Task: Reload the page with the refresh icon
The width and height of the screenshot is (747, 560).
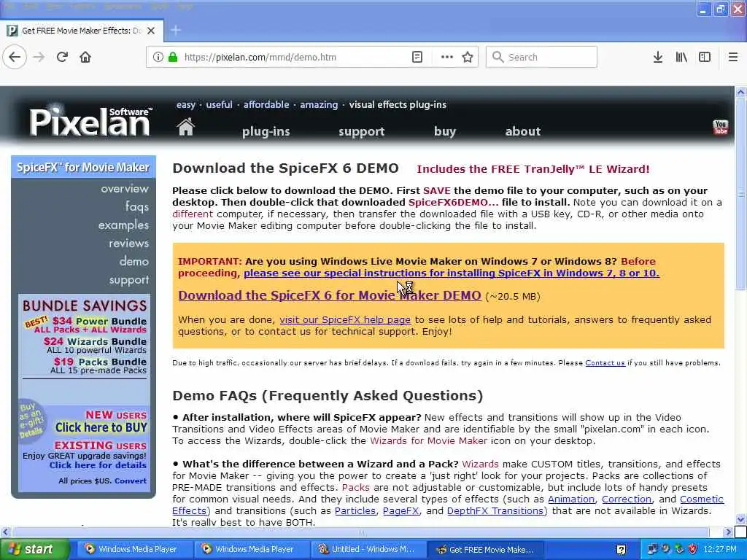Action: (x=62, y=57)
